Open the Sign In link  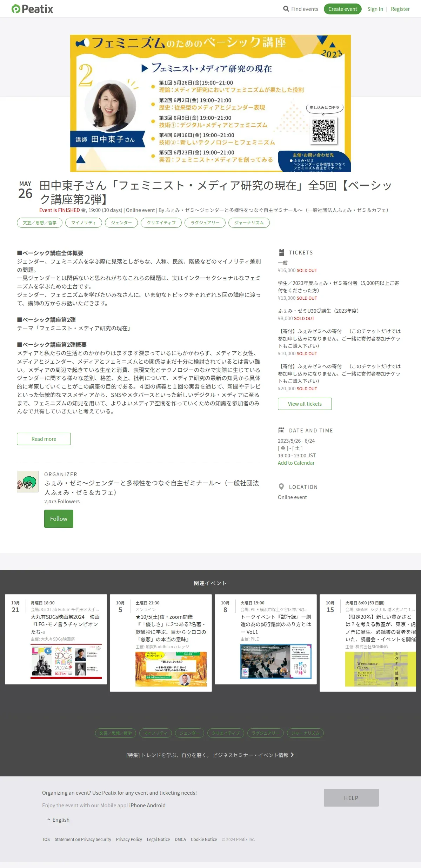pos(375,9)
